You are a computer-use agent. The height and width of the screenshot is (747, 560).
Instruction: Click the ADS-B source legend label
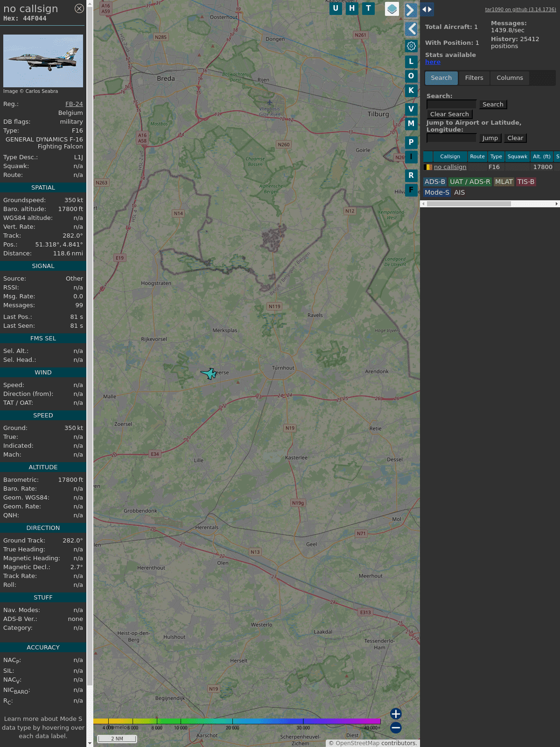point(435,182)
